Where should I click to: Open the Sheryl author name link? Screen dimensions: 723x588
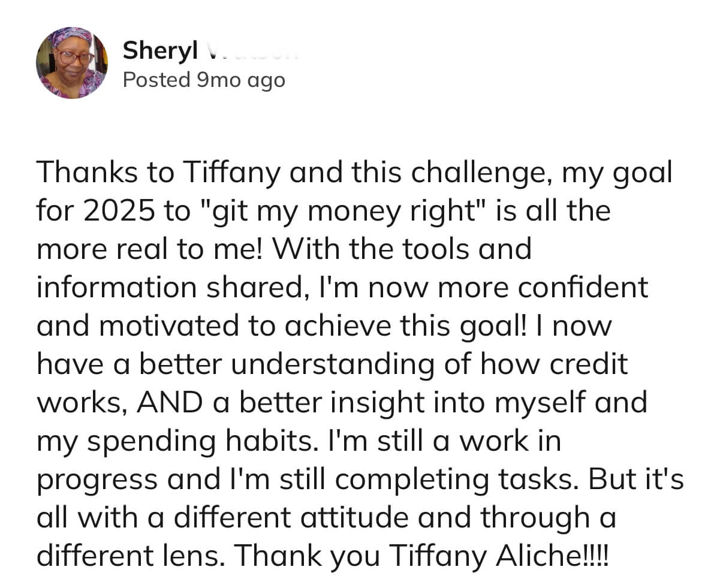tap(160, 51)
